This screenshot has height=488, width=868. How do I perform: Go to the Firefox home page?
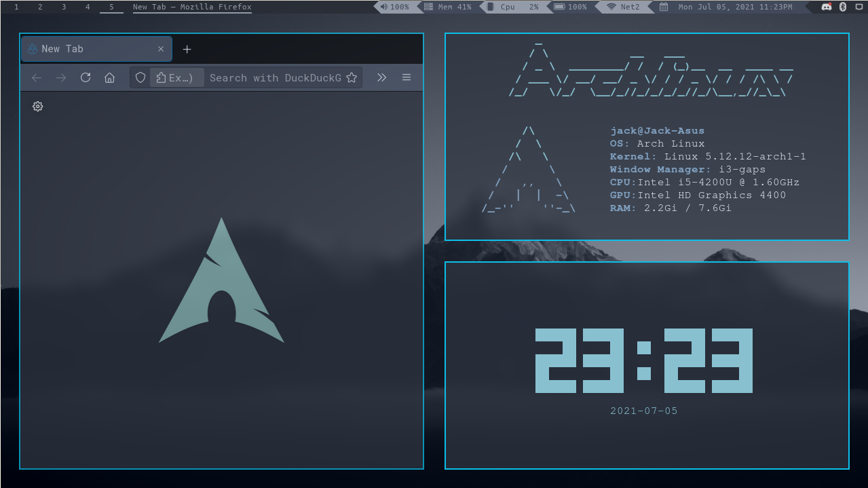[x=109, y=77]
